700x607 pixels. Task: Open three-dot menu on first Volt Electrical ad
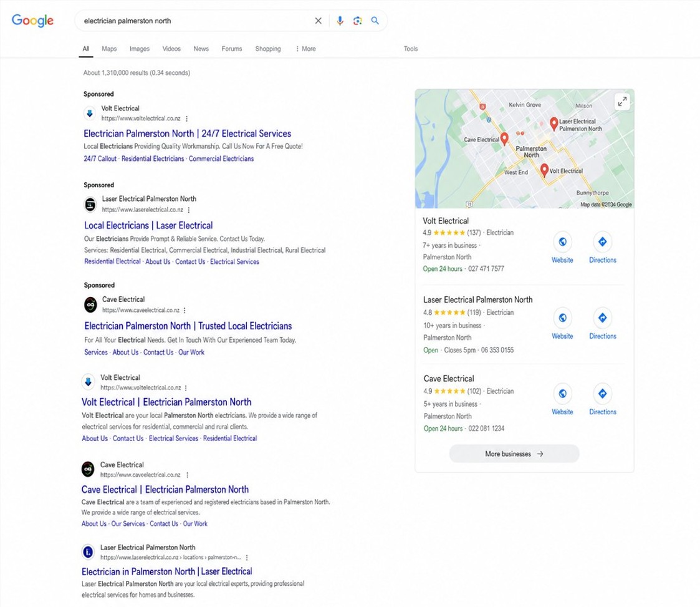tap(186, 119)
